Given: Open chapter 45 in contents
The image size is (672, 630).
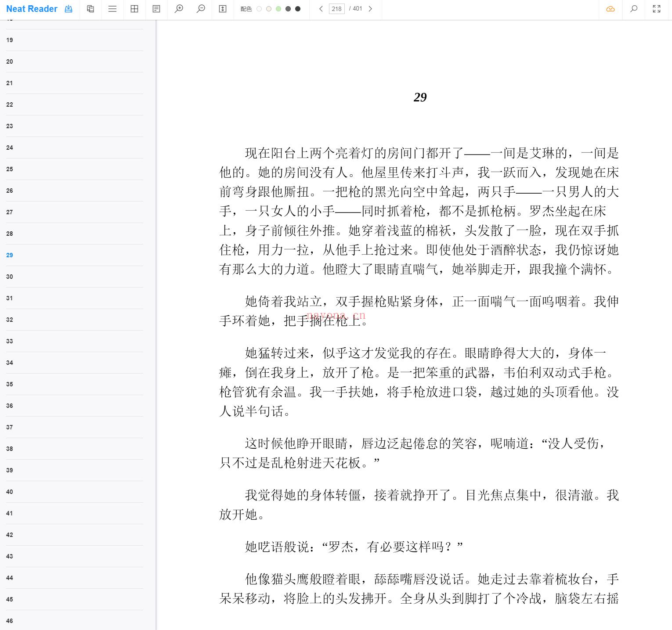Looking at the screenshot, I should 75,599.
